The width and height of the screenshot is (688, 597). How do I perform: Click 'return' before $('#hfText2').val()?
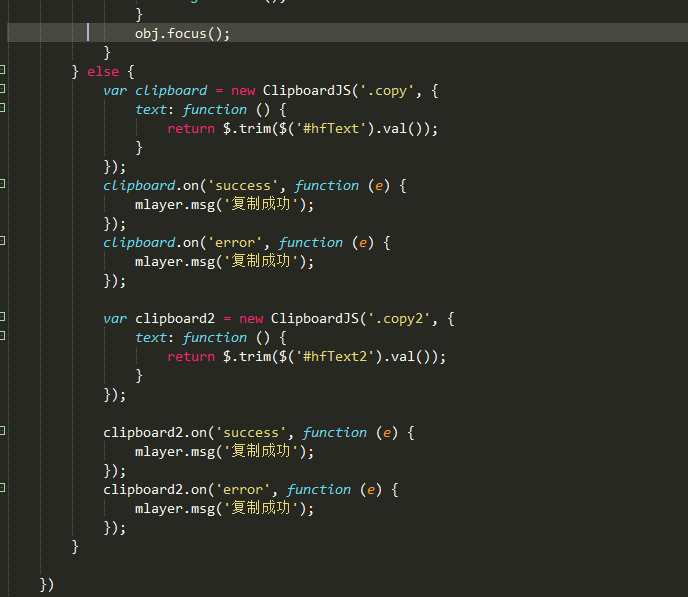pos(191,357)
